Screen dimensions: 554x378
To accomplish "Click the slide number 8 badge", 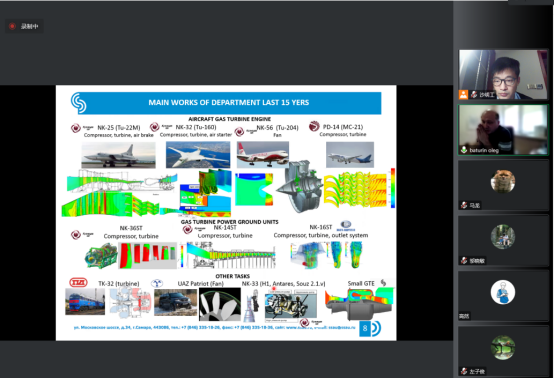I will (x=365, y=328).
